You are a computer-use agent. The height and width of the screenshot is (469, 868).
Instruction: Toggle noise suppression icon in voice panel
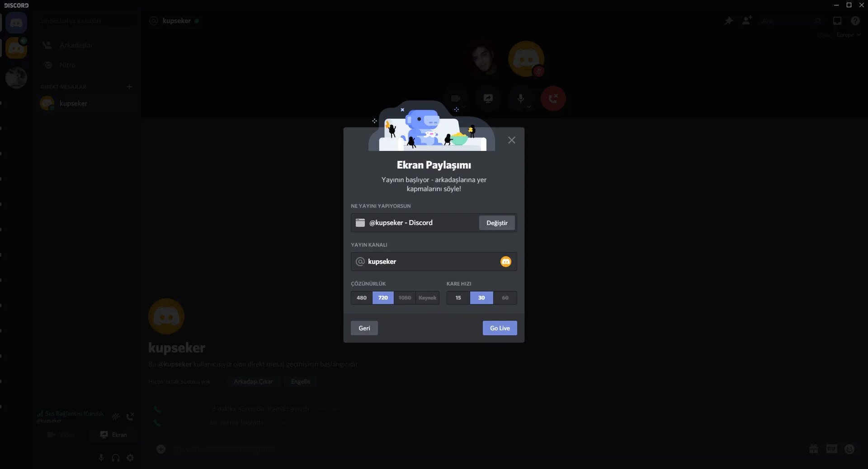[x=116, y=417]
